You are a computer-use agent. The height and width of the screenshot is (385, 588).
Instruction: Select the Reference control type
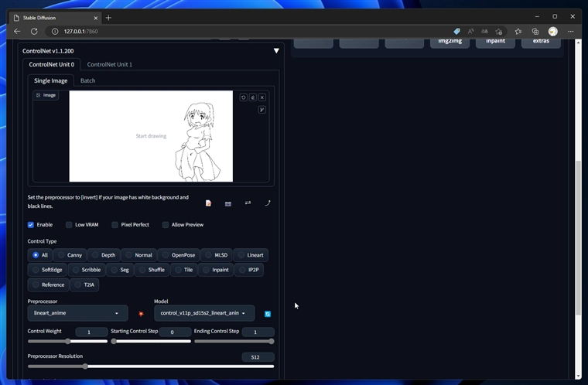click(x=49, y=285)
